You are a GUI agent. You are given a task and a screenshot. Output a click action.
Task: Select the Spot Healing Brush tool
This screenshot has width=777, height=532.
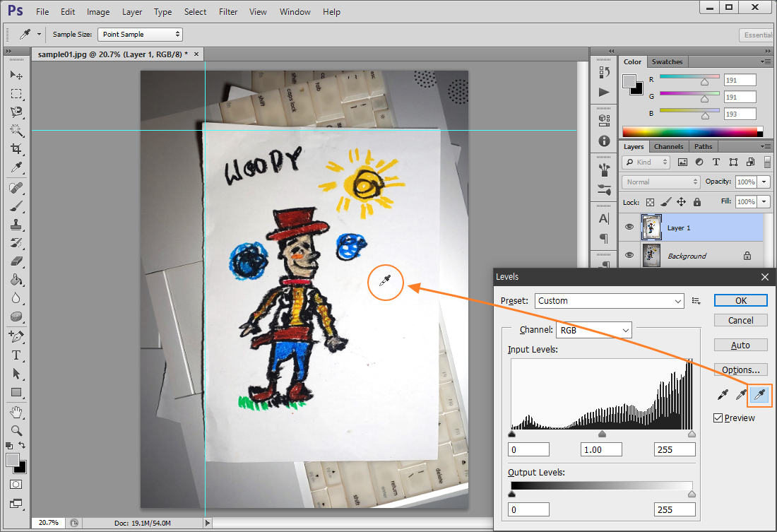(x=16, y=188)
